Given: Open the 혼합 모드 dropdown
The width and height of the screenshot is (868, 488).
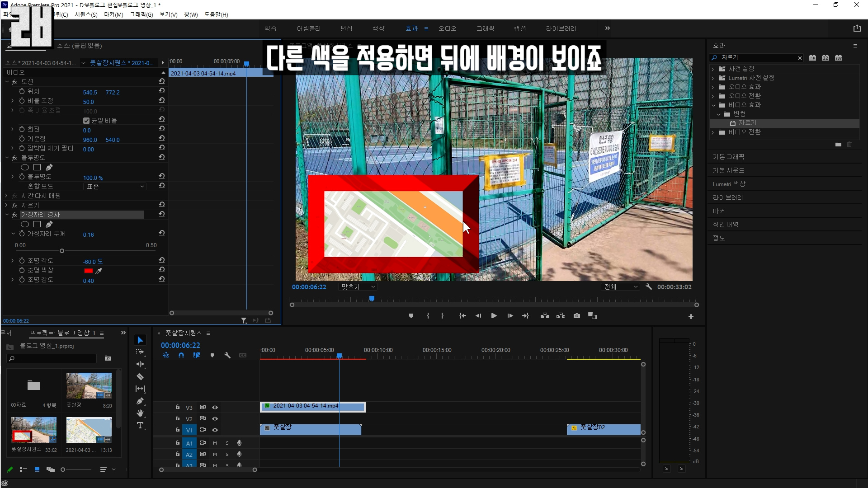Looking at the screenshot, I should tap(115, 187).
